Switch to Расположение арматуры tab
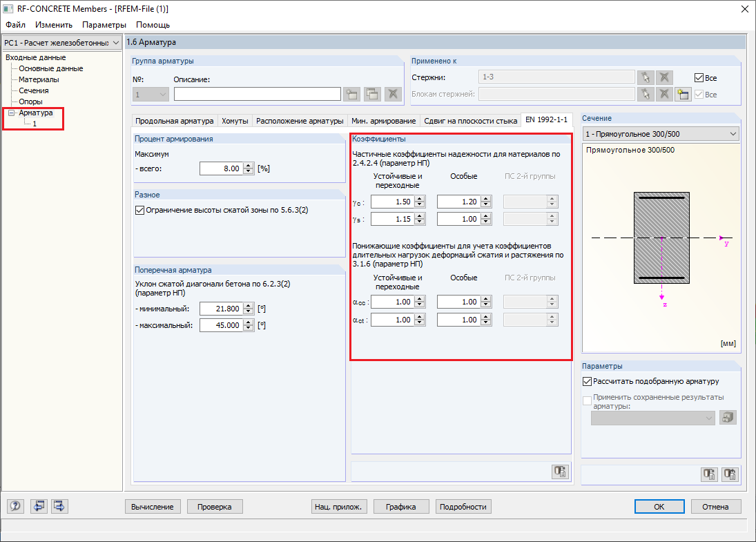Screen dimensions: 756x542 pyautogui.click(x=300, y=121)
